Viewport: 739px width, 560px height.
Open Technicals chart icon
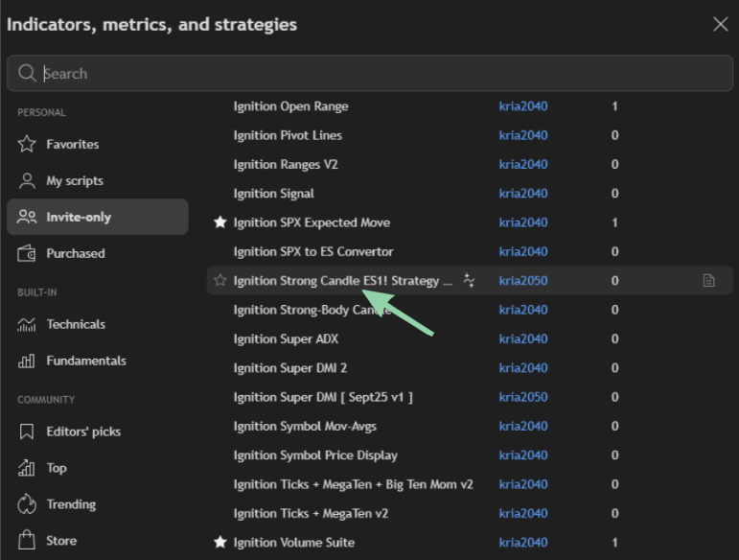pyautogui.click(x=27, y=325)
